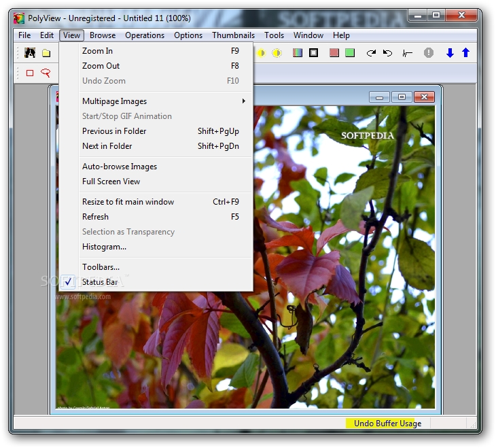Viewport: 496px width, 448px height.
Task: Click the blue down arrow icon
Action: (450, 53)
